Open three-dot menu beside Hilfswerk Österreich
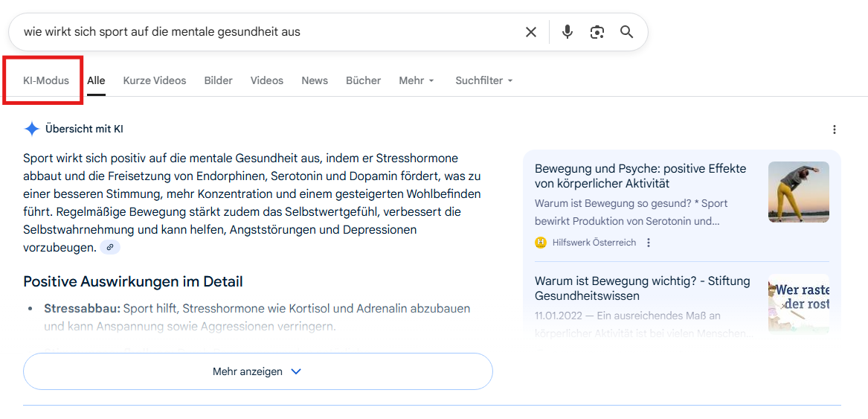Viewport: 868px width, 419px height. coord(649,243)
